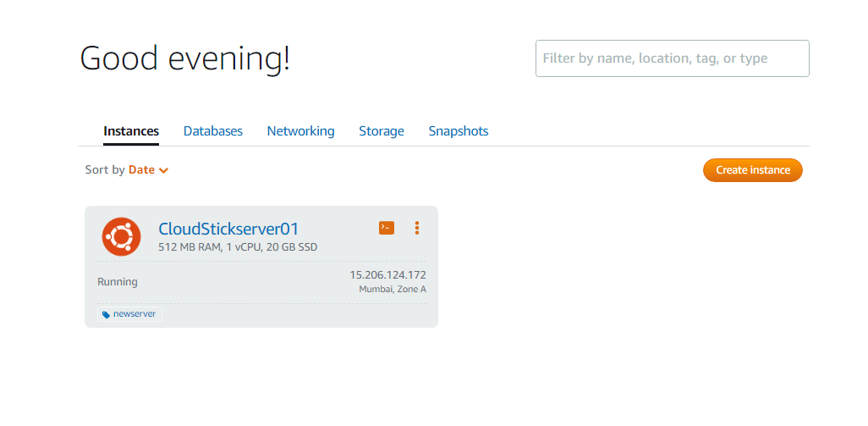Open the three-dot instance actions menu
868x426 pixels.
coord(417,228)
